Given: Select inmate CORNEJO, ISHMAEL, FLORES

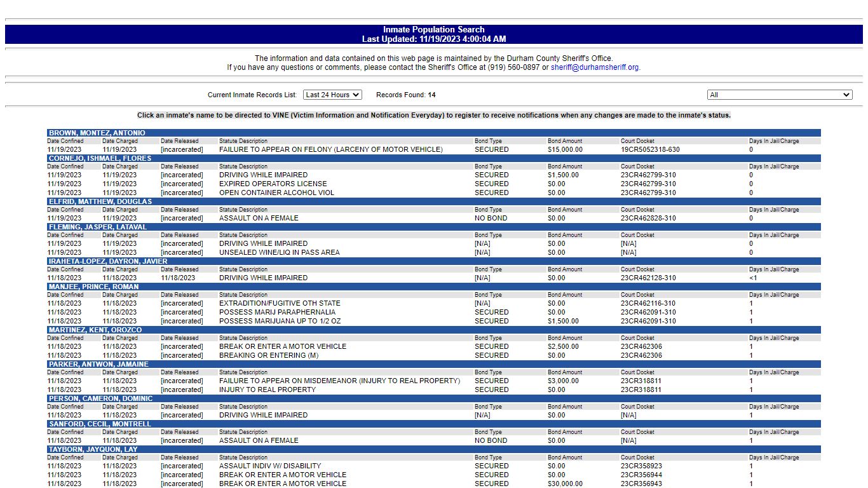Looking at the screenshot, I should [100, 158].
